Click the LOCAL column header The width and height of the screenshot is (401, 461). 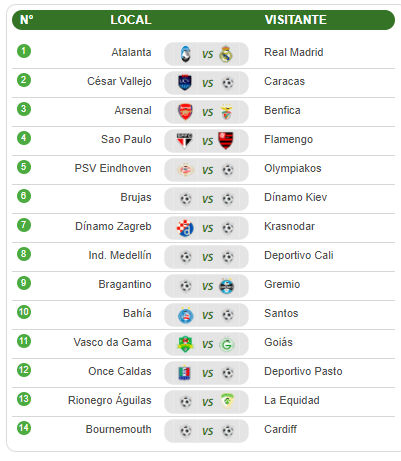coord(131,20)
